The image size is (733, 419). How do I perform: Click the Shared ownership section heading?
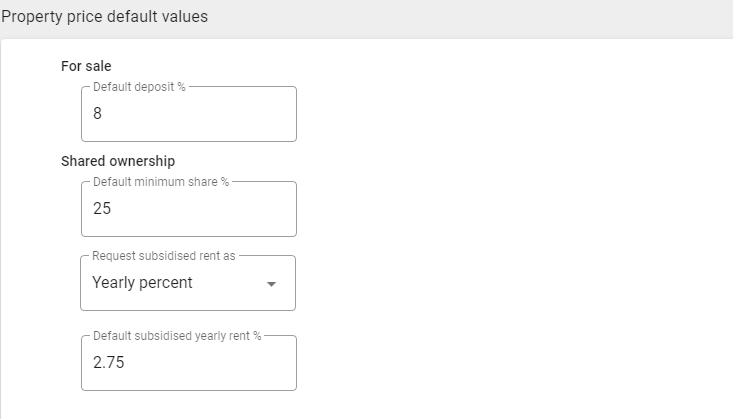coord(118,161)
